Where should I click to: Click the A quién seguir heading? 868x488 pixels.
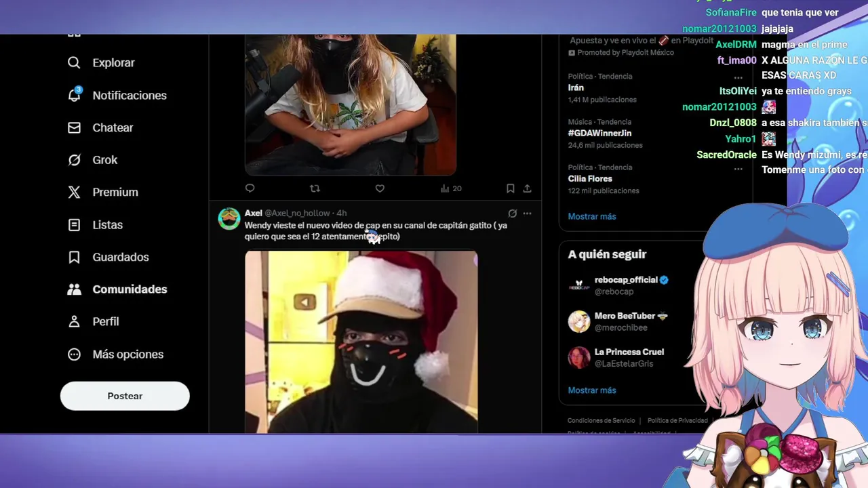click(607, 254)
